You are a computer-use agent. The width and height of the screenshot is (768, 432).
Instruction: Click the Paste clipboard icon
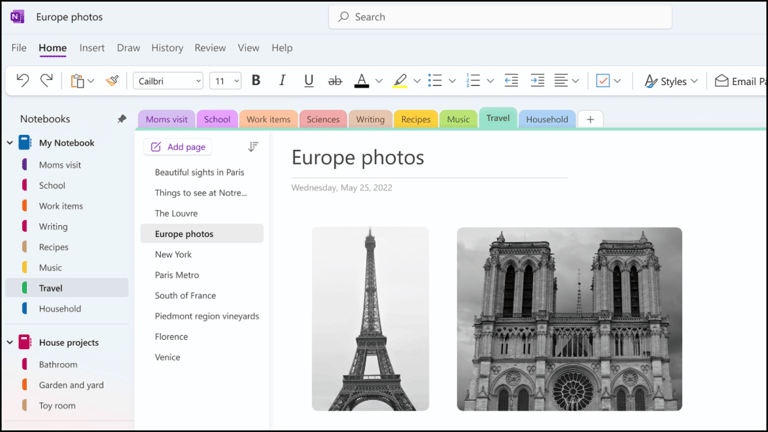click(77, 81)
